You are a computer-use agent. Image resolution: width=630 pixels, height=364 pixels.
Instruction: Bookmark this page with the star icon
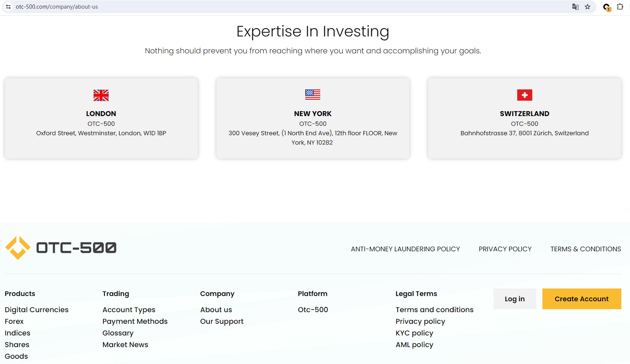click(x=588, y=7)
